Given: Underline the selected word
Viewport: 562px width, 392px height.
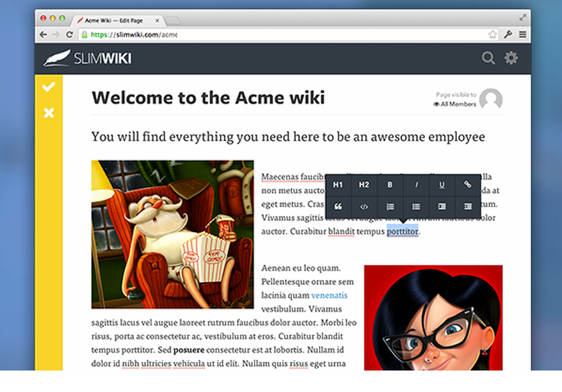Looking at the screenshot, I should (442, 185).
